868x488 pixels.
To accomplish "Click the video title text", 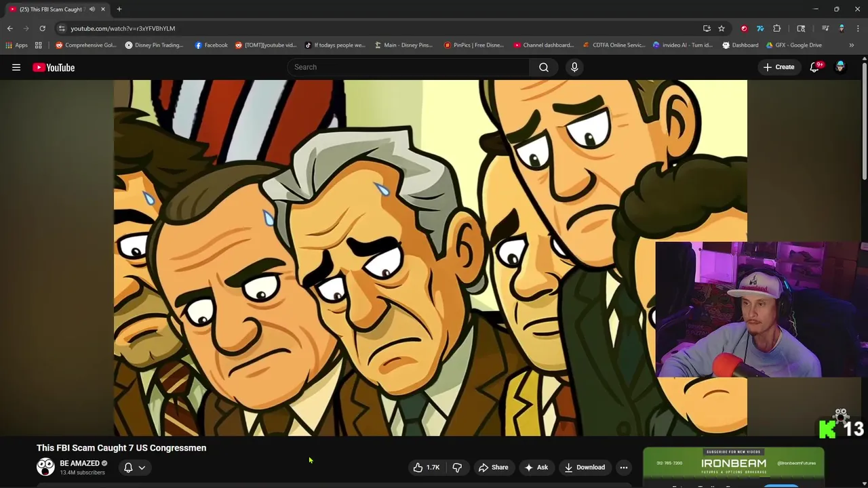I will click(121, 448).
